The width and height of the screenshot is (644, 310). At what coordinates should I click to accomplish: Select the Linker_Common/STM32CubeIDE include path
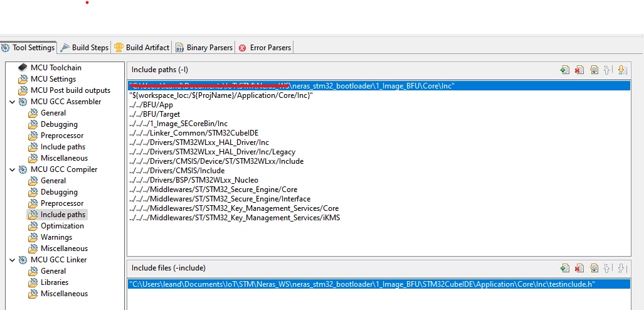[x=379, y=133]
